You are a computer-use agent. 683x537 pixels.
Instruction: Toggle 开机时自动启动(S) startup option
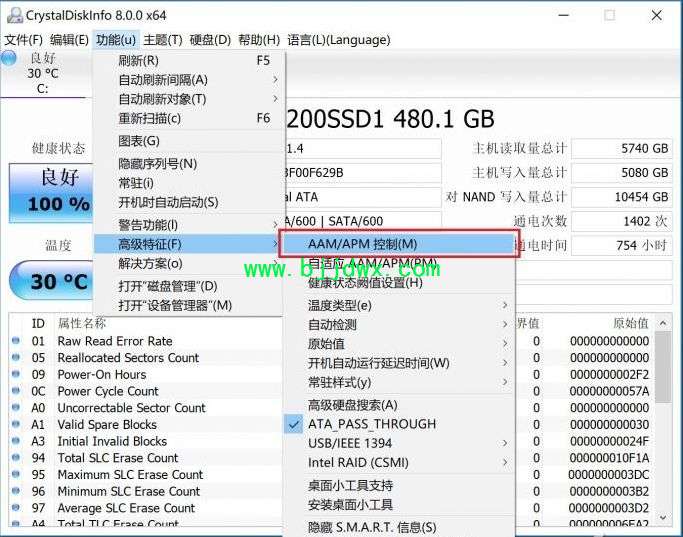[189, 202]
